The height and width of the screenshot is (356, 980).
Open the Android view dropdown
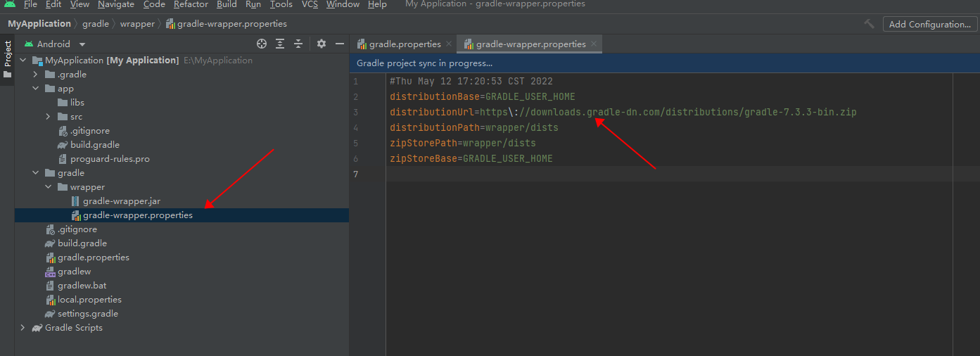tap(56, 44)
